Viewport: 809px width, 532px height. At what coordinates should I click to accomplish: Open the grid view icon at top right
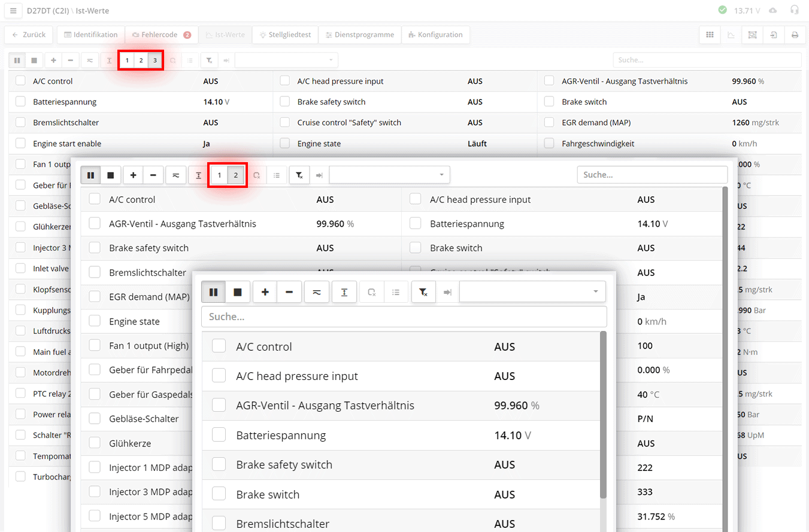click(x=710, y=35)
